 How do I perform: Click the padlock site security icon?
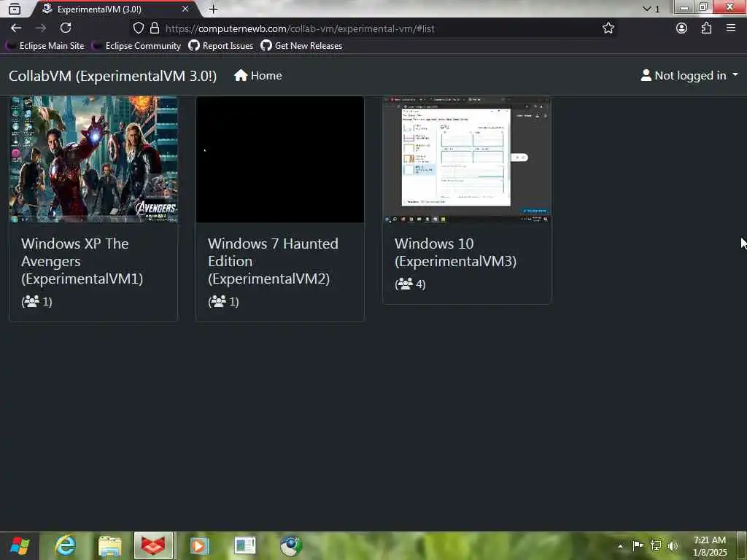coord(155,28)
